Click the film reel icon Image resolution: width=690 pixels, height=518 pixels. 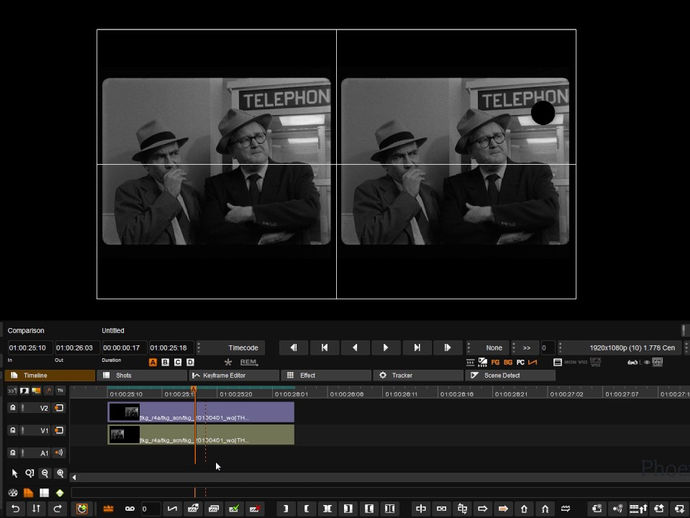tap(13, 493)
